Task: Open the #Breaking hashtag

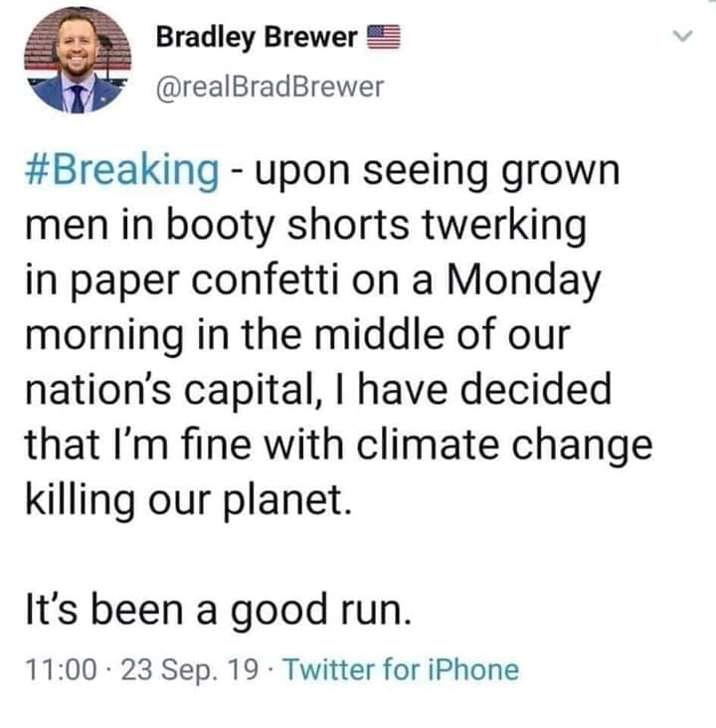Action: coord(121,169)
